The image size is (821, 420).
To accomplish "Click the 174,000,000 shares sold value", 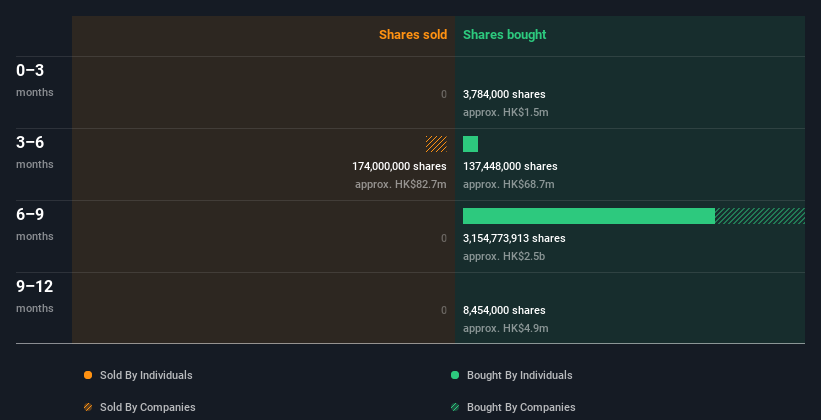I will pos(399,167).
